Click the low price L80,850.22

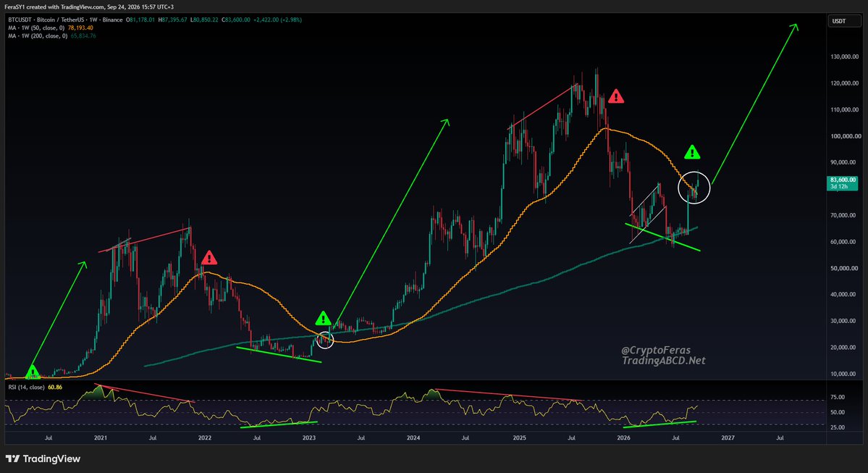pos(204,20)
